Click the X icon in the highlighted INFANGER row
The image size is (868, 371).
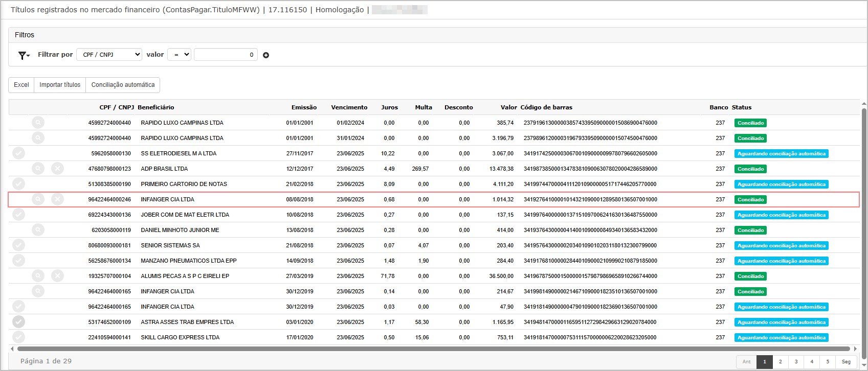(x=58, y=199)
